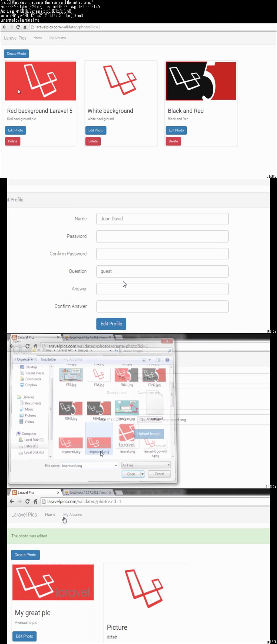277x644 pixels.
Task: Open White background photo thumbnail
Action: tap(121, 81)
